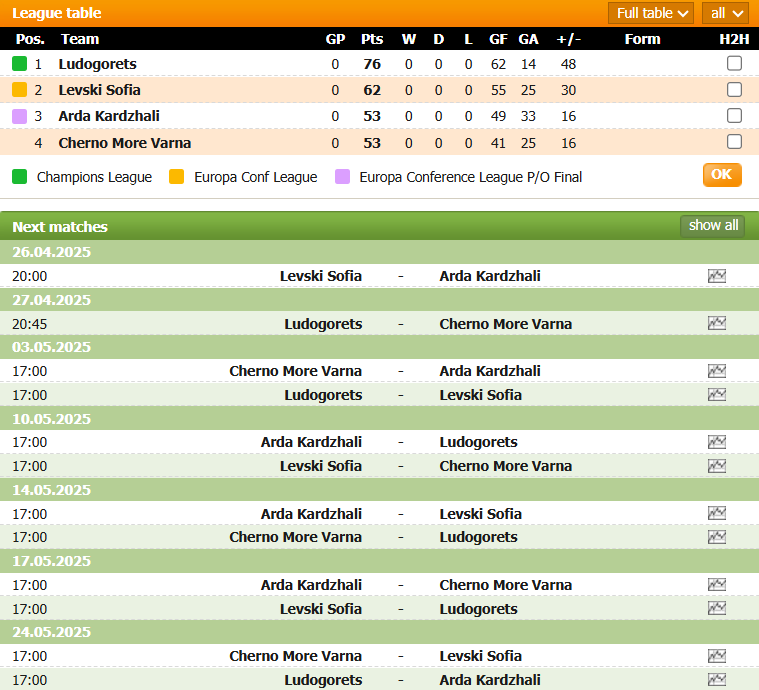
Task: Select the 10.05.2025 date header
Action: (380, 418)
